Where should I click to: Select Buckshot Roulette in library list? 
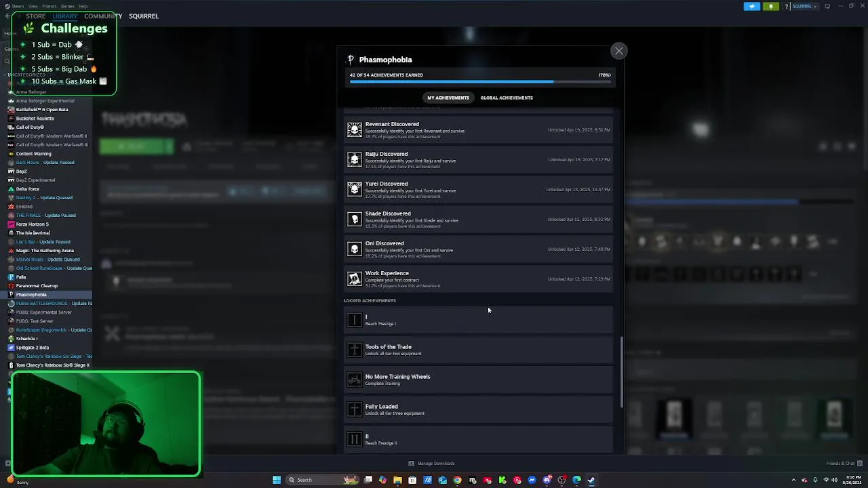[x=35, y=118]
